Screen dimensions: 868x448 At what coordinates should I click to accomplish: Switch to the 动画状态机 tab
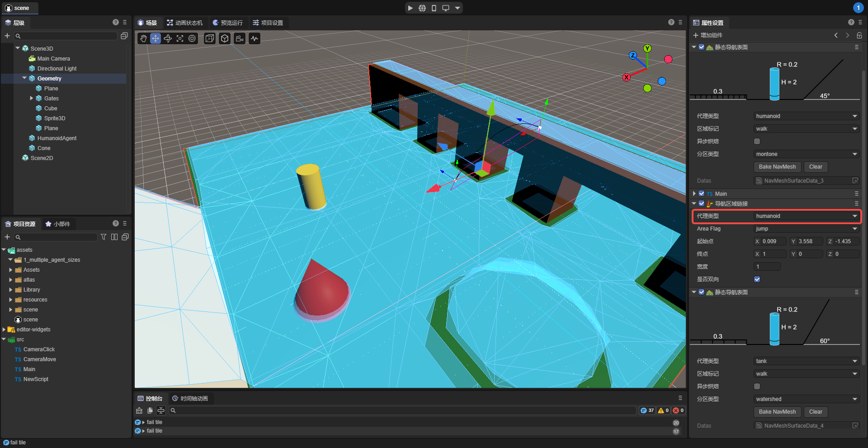[x=184, y=23]
